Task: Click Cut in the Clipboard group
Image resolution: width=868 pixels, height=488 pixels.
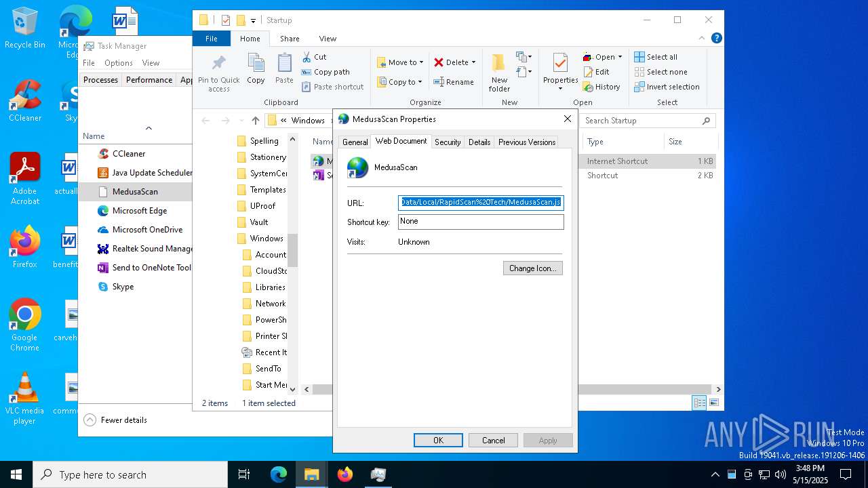Action: 314,57
